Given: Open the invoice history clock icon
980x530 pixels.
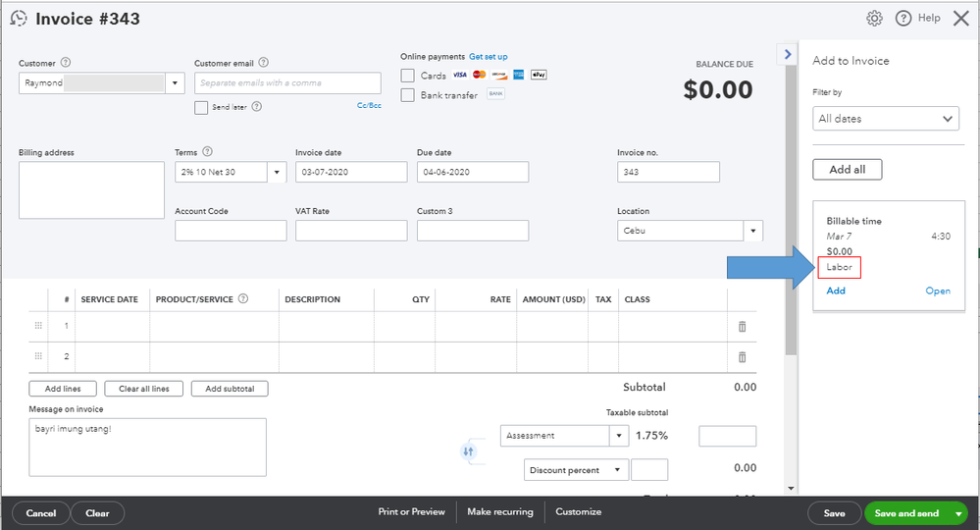Looking at the screenshot, I should click(19, 18).
